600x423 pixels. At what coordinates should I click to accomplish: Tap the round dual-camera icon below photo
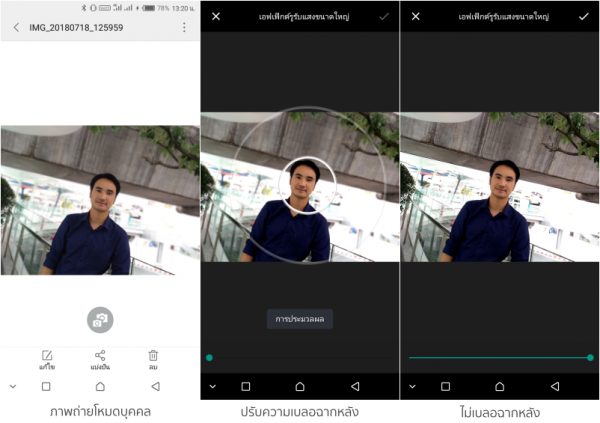tap(99, 319)
